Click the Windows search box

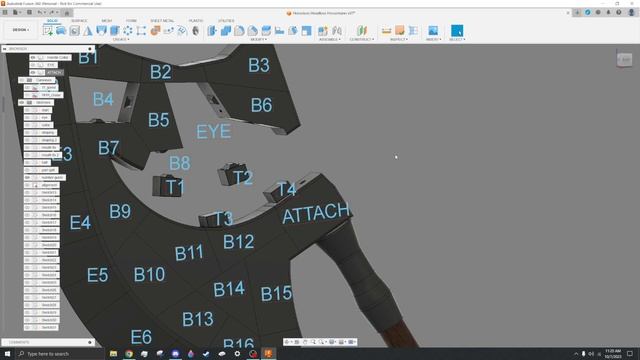tap(60, 353)
